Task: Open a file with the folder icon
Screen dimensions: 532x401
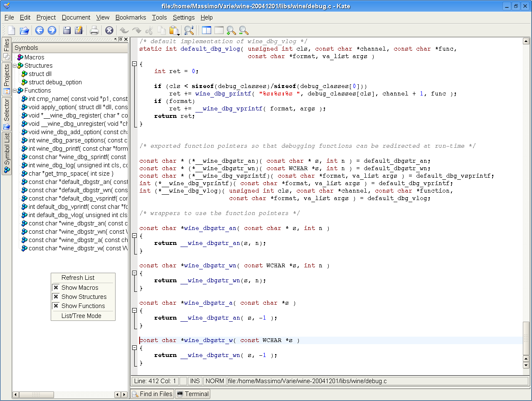Action: 25,30
